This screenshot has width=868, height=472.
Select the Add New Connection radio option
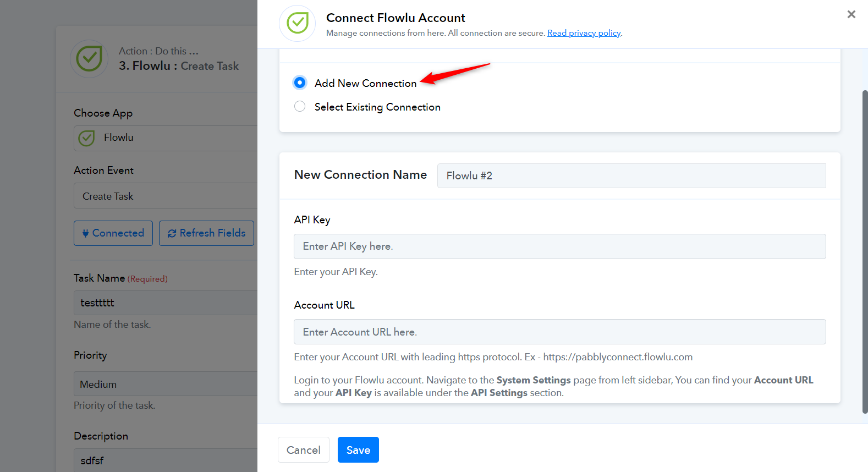[x=300, y=83]
